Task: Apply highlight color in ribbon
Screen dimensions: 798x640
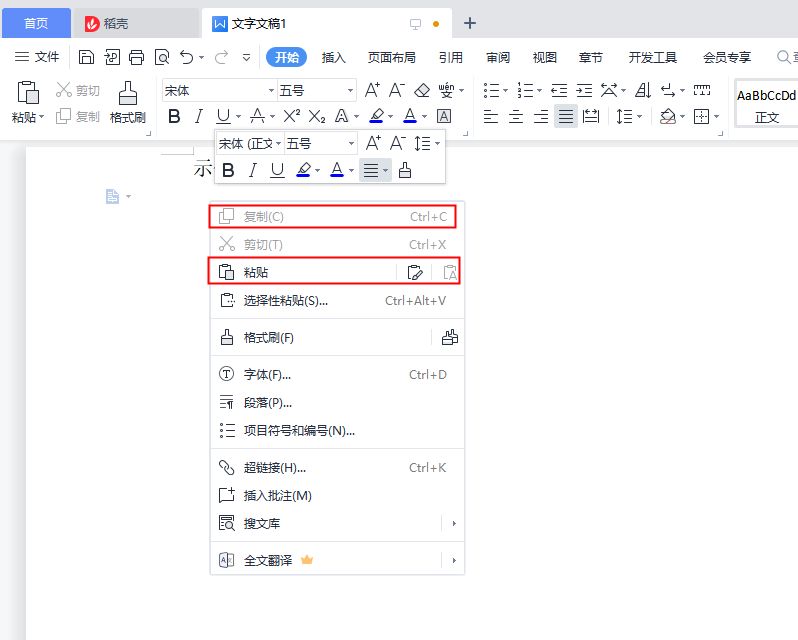Action: pyautogui.click(x=377, y=117)
